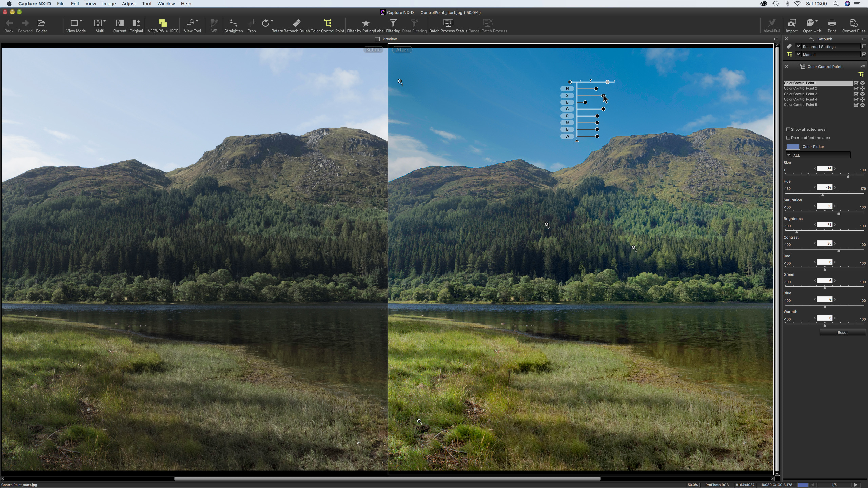Select control point 5 on the image
Viewport: 868px width, 488px height.
coord(546,224)
